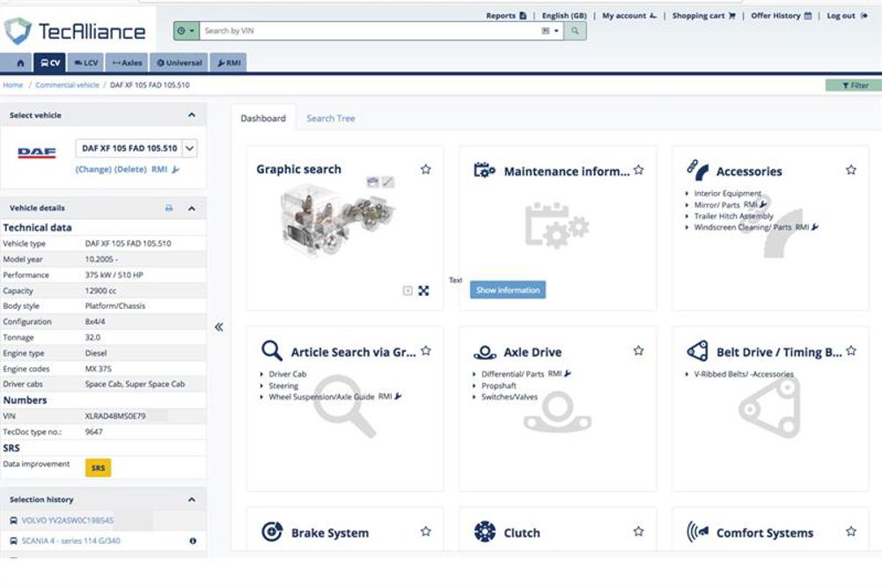Screen dimensions: 882x588
Task: Open the search type dropdown left of the VIN field
Action: (x=187, y=31)
